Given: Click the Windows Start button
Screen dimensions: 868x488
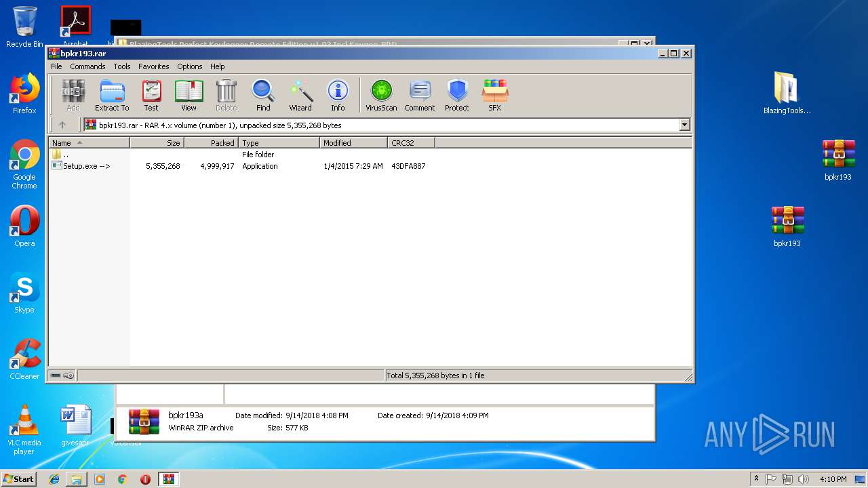Looking at the screenshot, I should click(19, 479).
